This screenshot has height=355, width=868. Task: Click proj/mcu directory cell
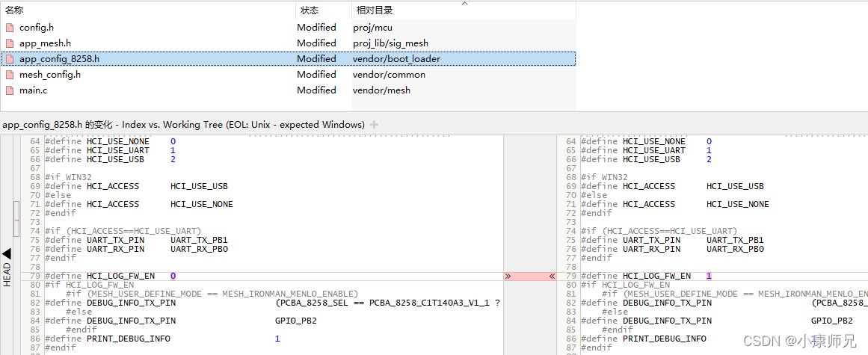tap(372, 27)
